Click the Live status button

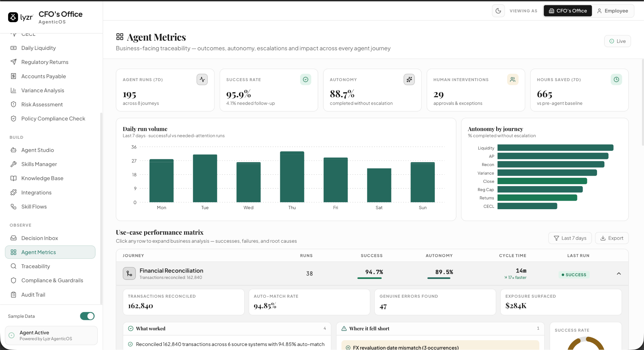tap(618, 41)
